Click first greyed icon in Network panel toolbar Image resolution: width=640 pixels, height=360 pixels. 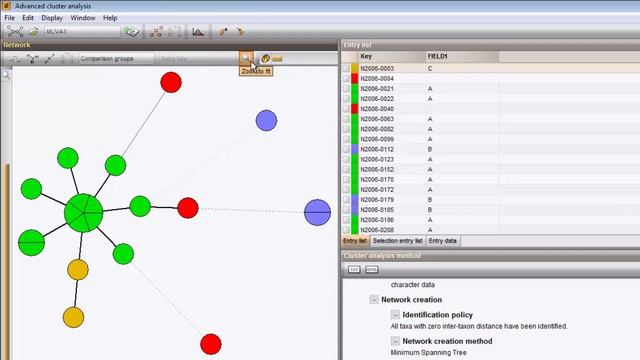pyautogui.click(x=16, y=59)
